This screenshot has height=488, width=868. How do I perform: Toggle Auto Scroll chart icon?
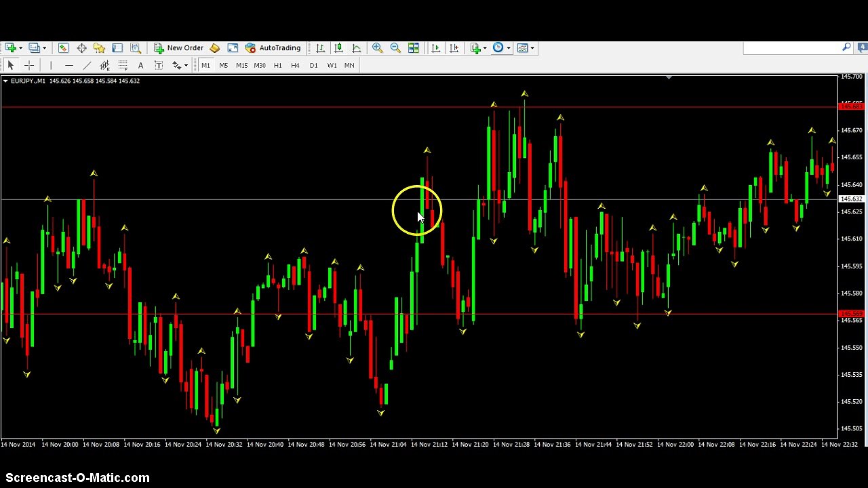pyautogui.click(x=435, y=47)
